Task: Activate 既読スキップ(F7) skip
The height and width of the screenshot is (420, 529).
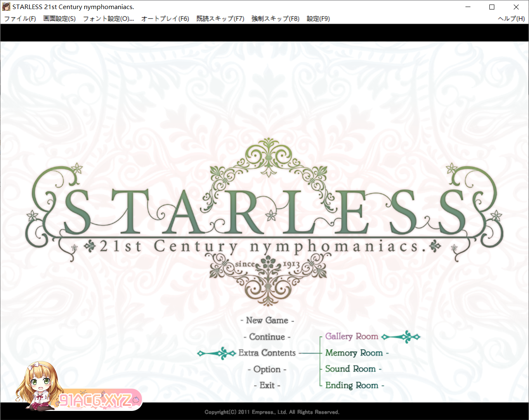Action: pos(220,19)
